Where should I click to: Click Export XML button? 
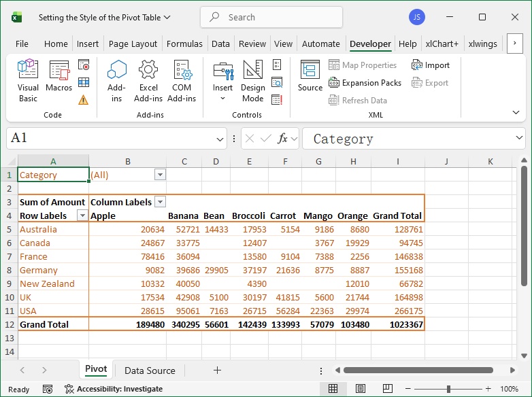pos(429,83)
